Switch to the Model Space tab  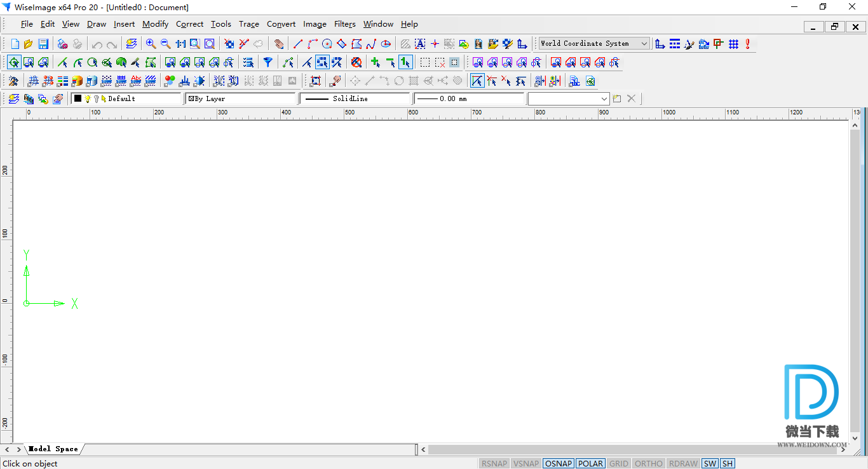[x=53, y=449]
